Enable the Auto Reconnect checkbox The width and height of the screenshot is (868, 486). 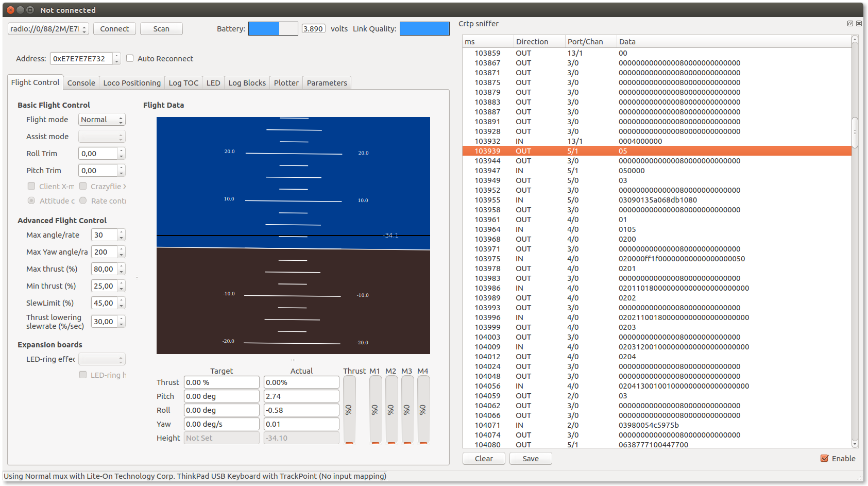point(130,59)
